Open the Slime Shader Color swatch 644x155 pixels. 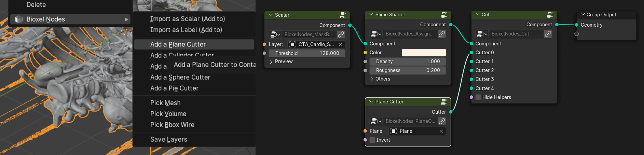pos(424,53)
